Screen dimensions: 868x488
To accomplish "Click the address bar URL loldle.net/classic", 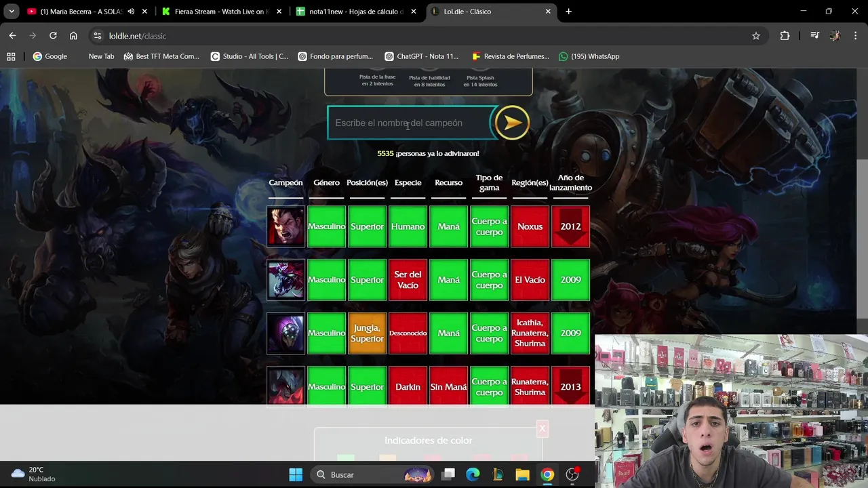I will [x=138, y=36].
